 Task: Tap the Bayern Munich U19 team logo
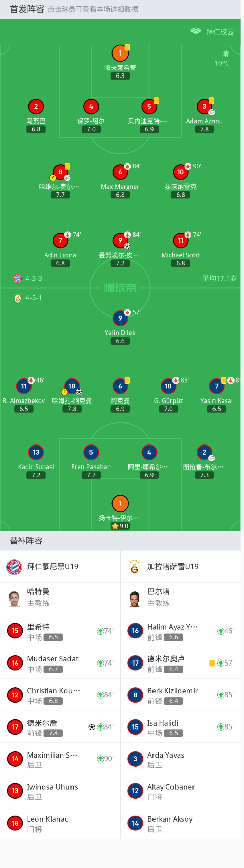(14, 567)
